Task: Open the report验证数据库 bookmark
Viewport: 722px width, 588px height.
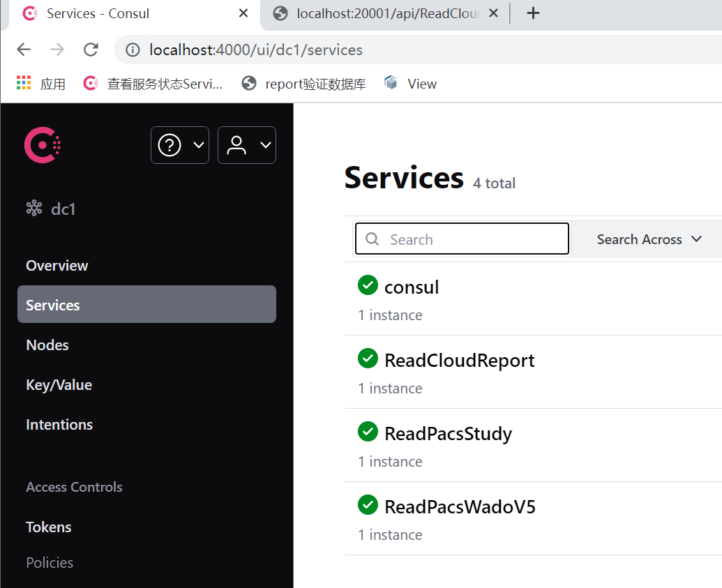Action: click(304, 84)
